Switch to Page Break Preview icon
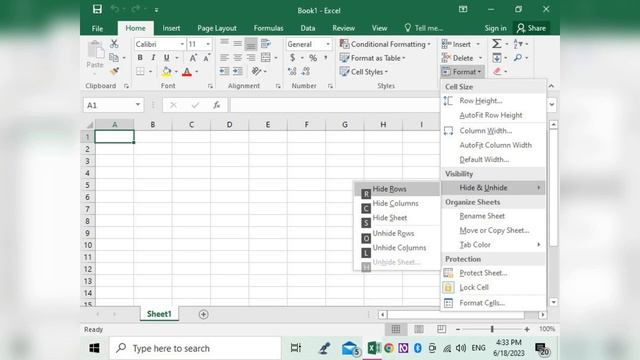This screenshot has height=360, width=640. pos(441,329)
